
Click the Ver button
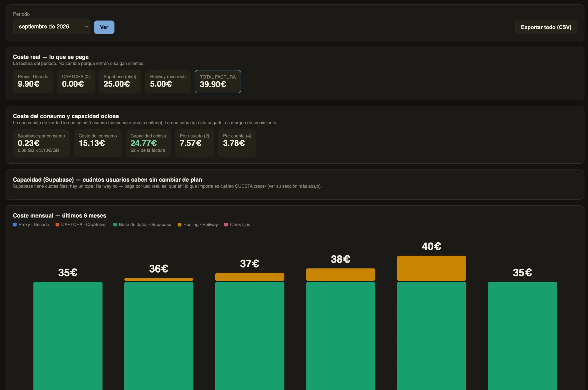click(104, 27)
